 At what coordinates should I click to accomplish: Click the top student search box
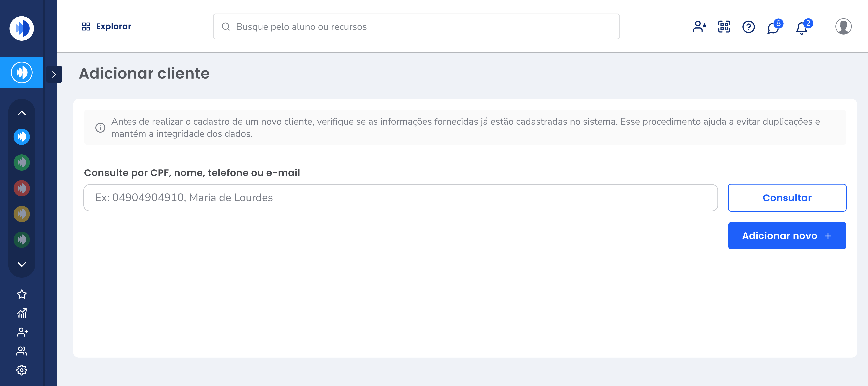(416, 27)
